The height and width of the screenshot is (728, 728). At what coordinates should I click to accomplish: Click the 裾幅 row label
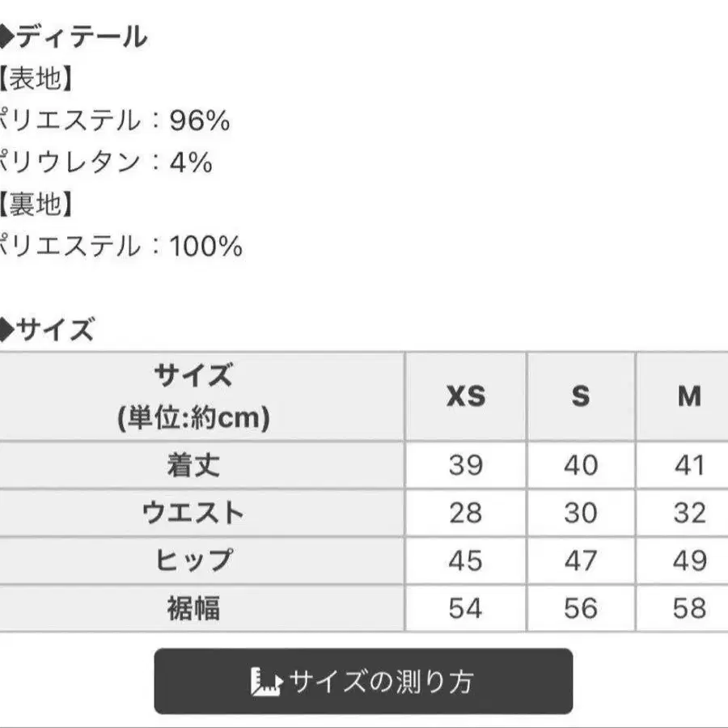tap(193, 607)
